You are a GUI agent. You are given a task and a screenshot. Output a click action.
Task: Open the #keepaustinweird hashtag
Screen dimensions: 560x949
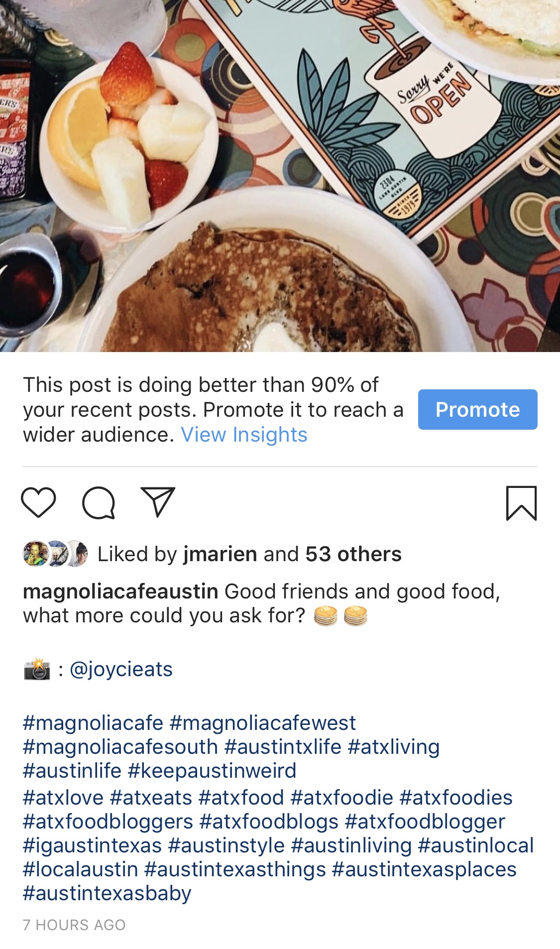pos(212,771)
